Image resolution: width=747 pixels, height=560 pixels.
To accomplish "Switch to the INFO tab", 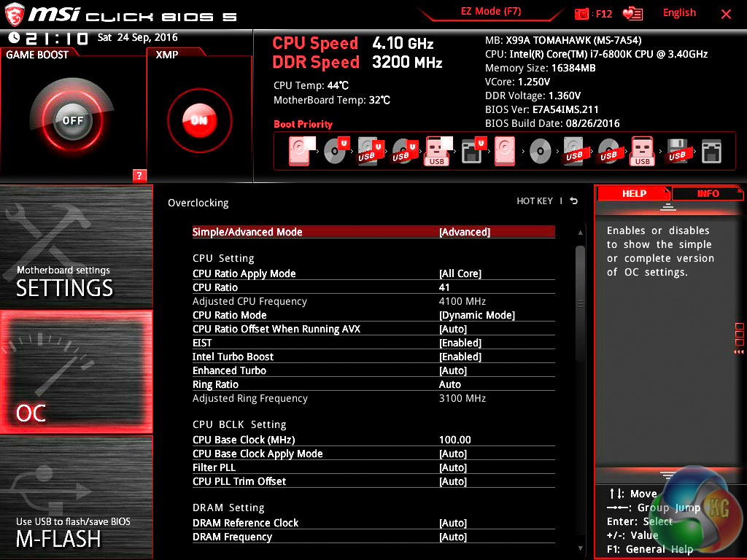I will [708, 193].
